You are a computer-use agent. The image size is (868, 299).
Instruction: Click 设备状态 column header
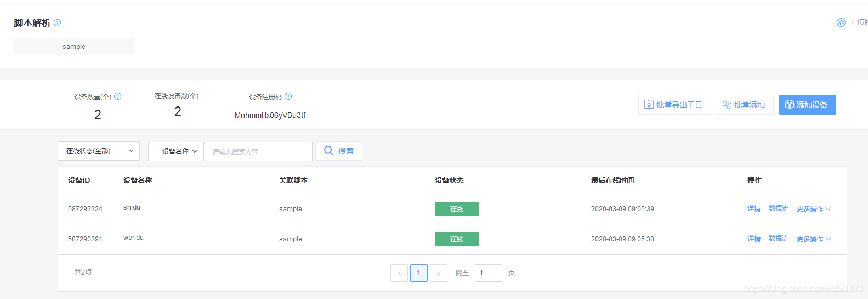click(x=449, y=180)
